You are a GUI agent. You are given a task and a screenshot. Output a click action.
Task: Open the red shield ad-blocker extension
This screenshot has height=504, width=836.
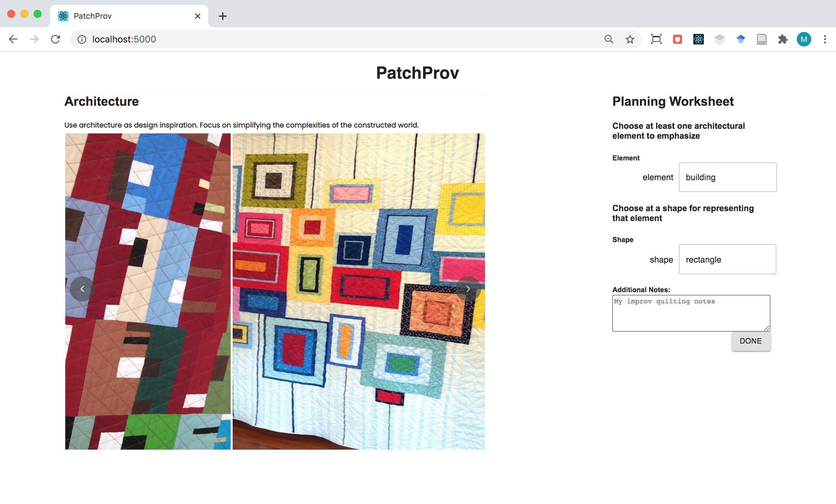677,39
